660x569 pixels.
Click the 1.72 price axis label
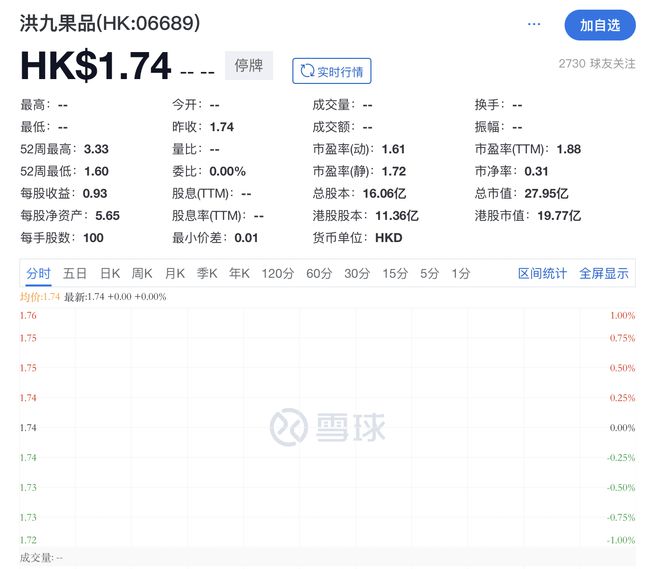click(28, 540)
